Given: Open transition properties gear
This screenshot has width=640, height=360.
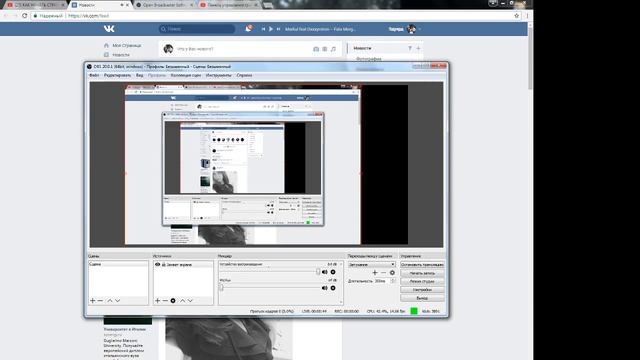Looking at the screenshot, I should 392,273.
